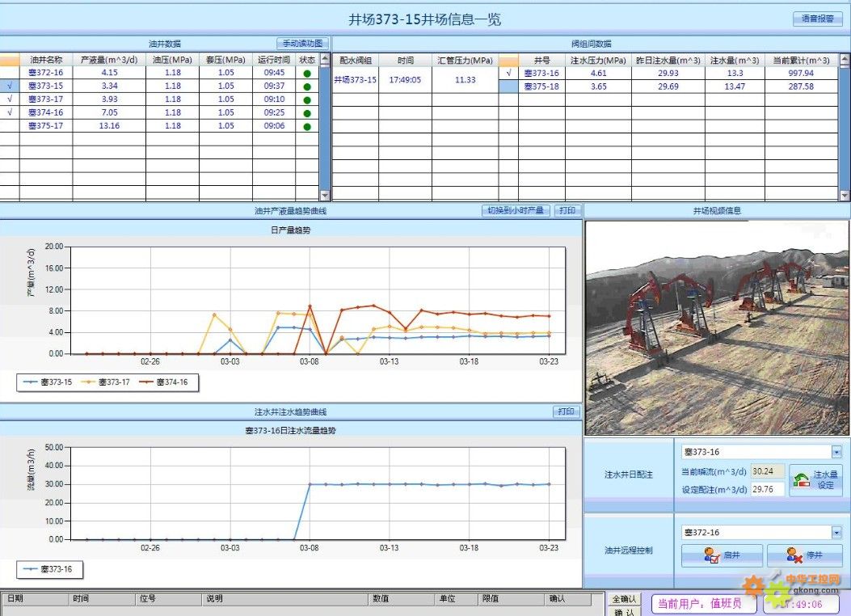Click green status dot for 塞375-17
Screen dimensions: 851x616
pyautogui.click(x=307, y=126)
